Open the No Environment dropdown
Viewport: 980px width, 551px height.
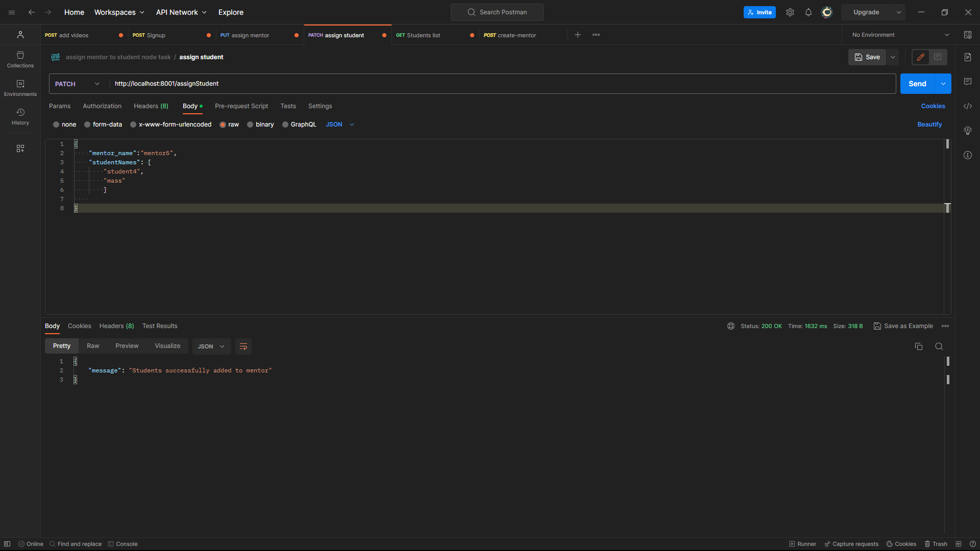pos(899,35)
